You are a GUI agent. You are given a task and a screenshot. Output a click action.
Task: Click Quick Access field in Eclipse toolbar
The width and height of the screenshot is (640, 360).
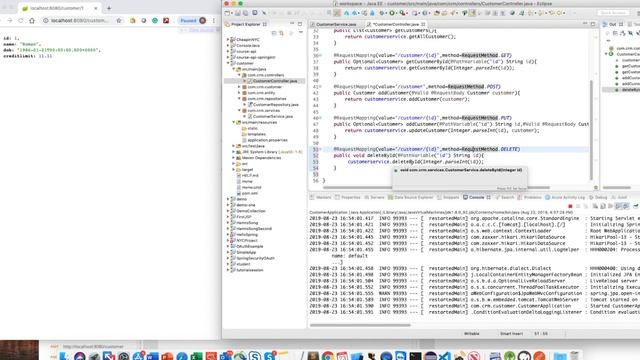click(613, 13)
